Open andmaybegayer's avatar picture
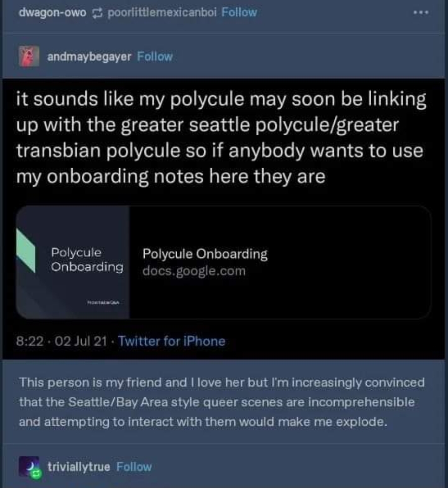Image resolution: width=448 pixels, height=488 pixels. 29,56
